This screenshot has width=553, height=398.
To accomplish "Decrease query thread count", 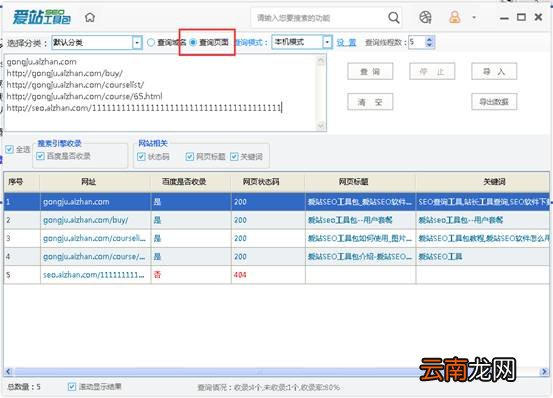I will point(429,45).
